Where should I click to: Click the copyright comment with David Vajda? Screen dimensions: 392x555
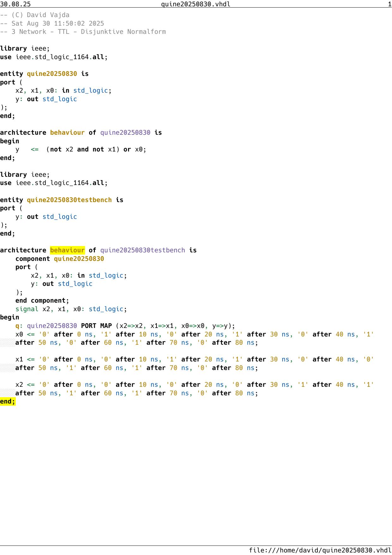(35, 15)
